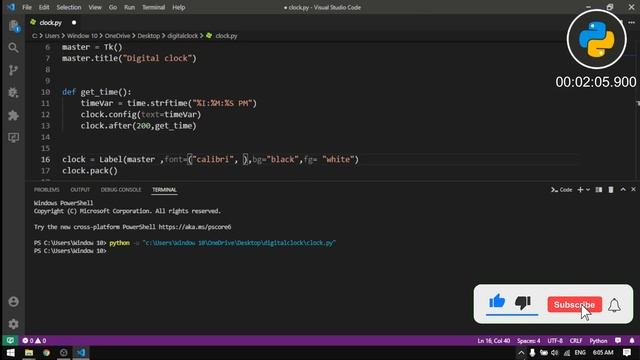Open File Explorer from the taskbar
This screenshot has height=360, width=640.
tap(29, 353)
